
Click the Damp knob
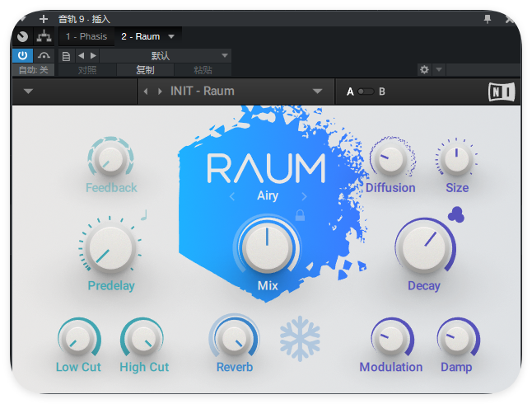click(x=457, y=340)
